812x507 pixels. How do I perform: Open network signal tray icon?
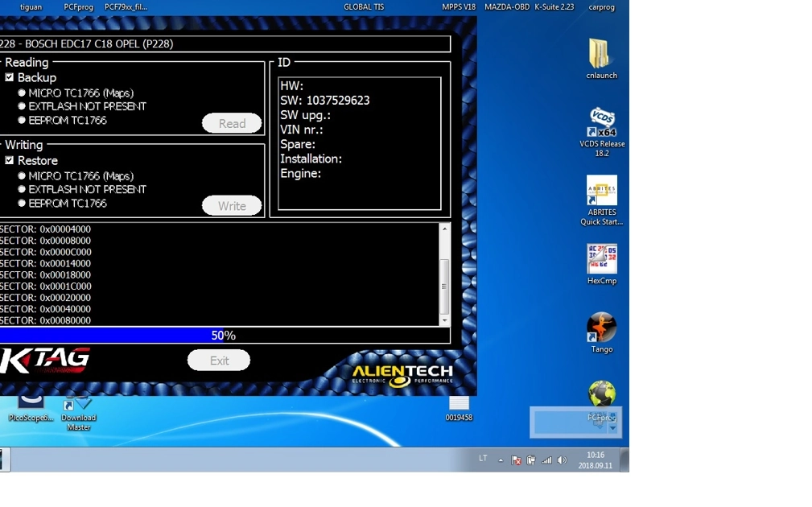coord(546,460)
